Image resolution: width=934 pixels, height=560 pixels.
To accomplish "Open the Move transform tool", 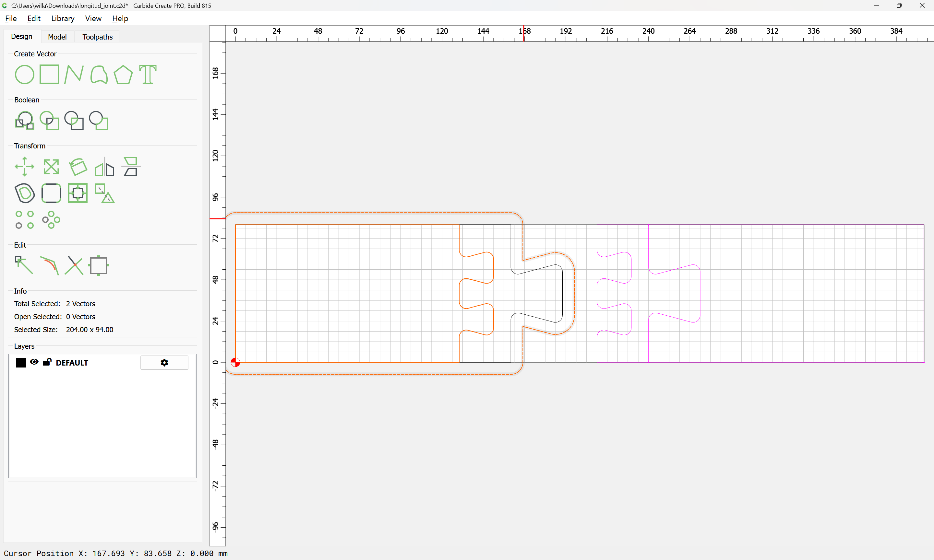I will (x=25, y=167).
